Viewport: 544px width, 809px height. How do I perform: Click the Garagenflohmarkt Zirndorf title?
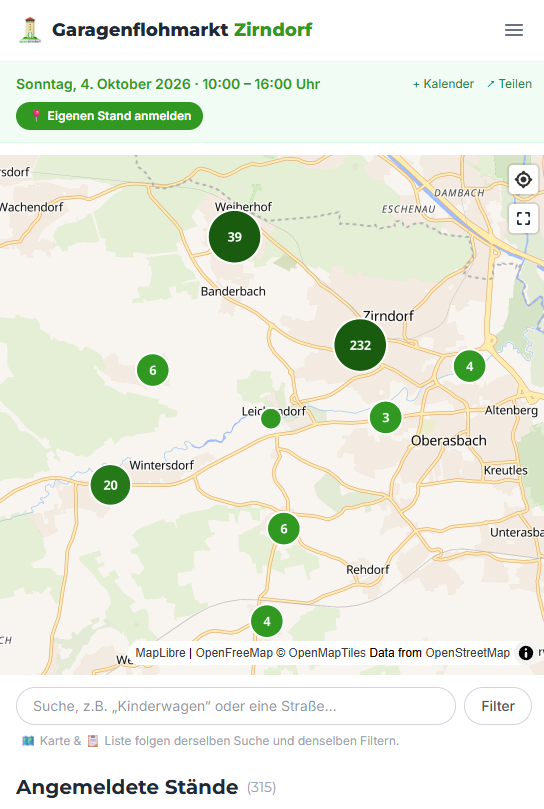(x=182, y=30)
